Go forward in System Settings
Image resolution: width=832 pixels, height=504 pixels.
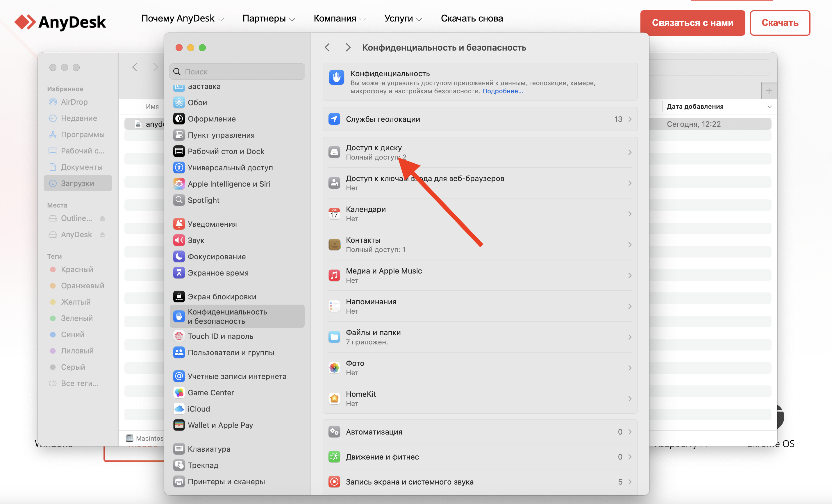pos(348,48)
